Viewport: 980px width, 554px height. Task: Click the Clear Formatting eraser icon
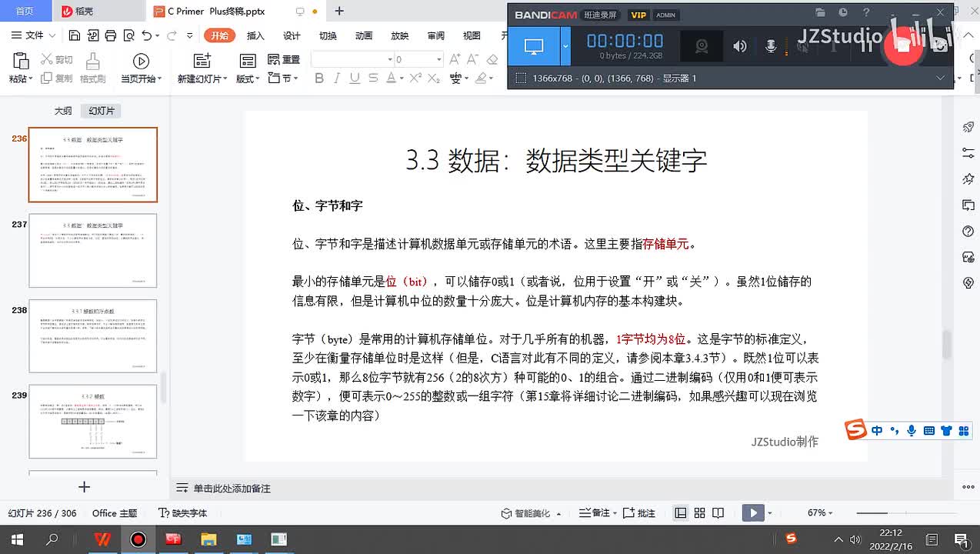(493, 59)
